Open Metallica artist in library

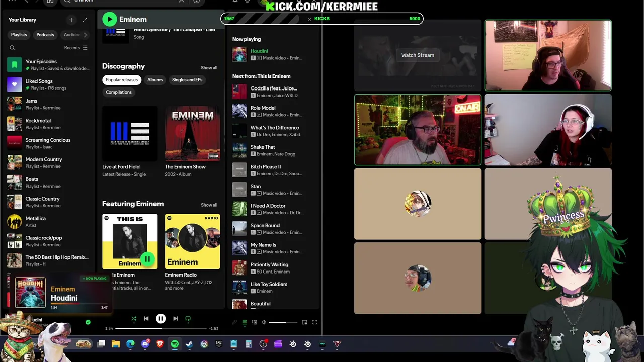49,222
